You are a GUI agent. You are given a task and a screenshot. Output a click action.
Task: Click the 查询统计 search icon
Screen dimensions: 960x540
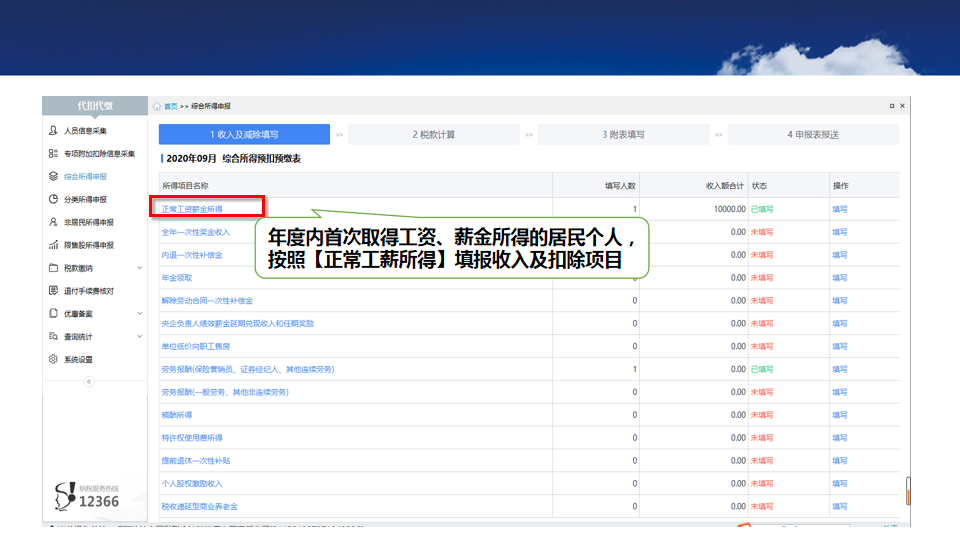pos(53,336)
